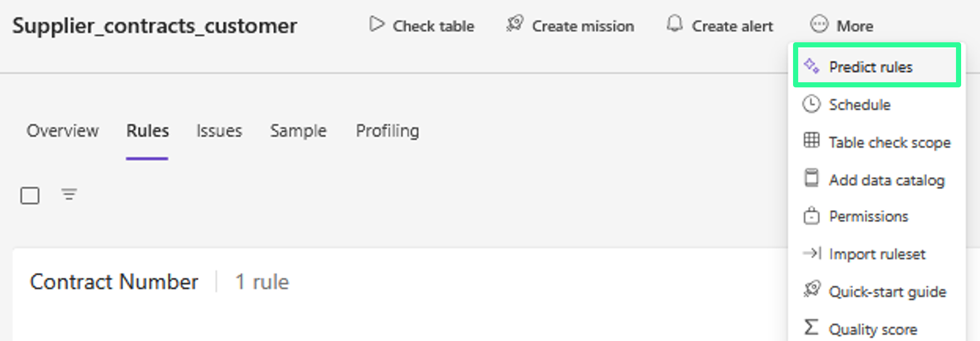Click the Permissions lock icon
Image resolution: width=980 pixels, height=341 pixels.
coord(811,216)
